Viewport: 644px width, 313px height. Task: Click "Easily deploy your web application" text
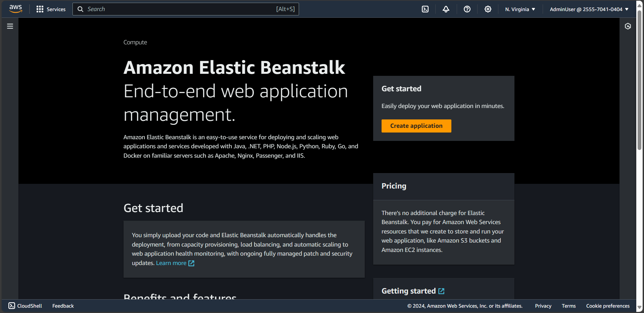[x=443, y=106]
